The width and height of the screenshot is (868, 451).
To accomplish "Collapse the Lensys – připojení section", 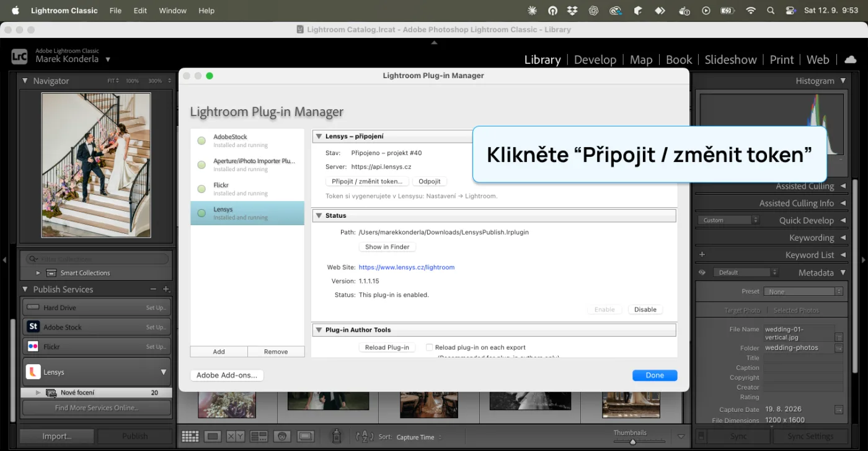I will click(319, 136).
